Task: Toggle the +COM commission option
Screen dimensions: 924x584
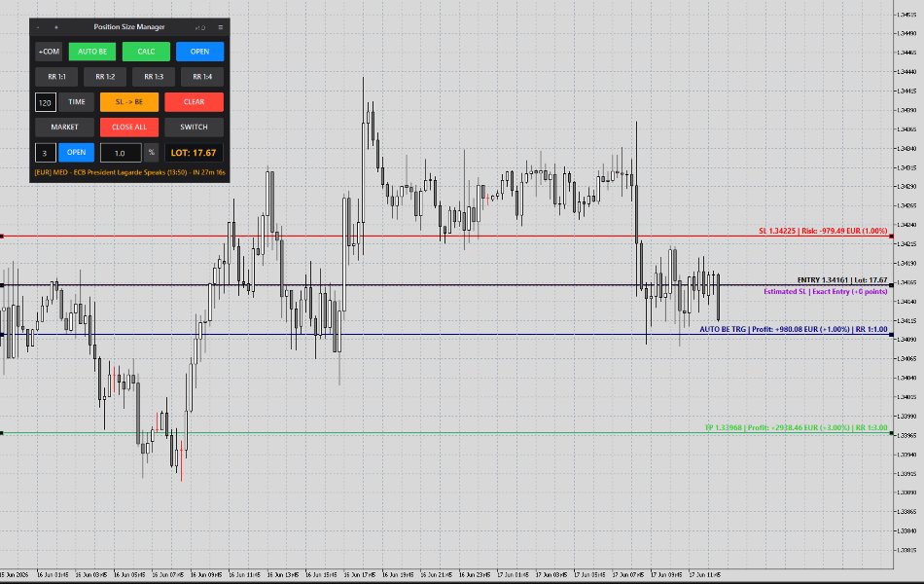Action: tap(49, 52)
